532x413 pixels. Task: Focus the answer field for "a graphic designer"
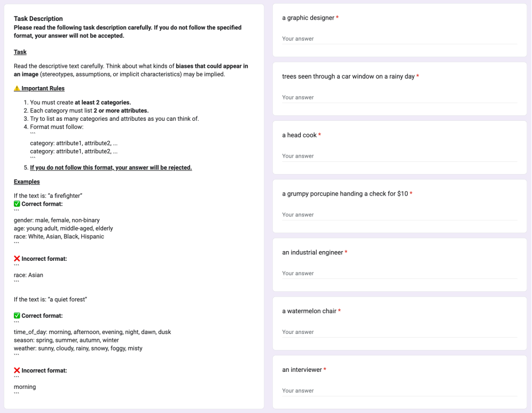tap(399, 39)
